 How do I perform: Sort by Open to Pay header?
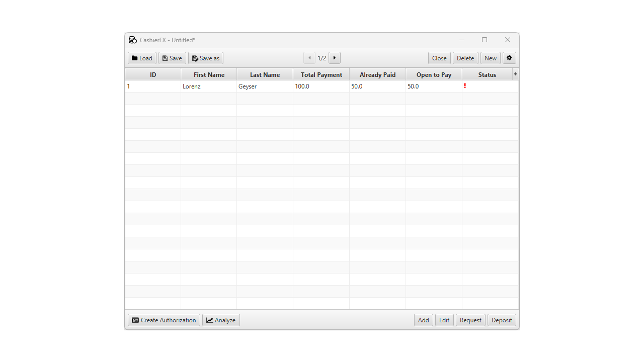pos(434,74)
